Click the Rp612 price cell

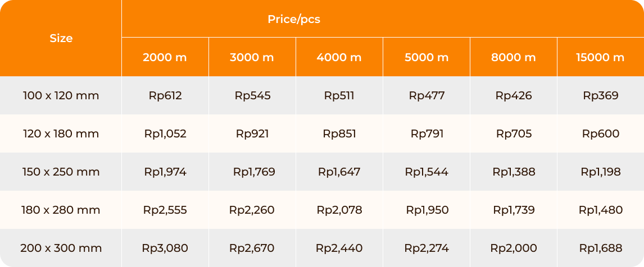coord(165,95)
